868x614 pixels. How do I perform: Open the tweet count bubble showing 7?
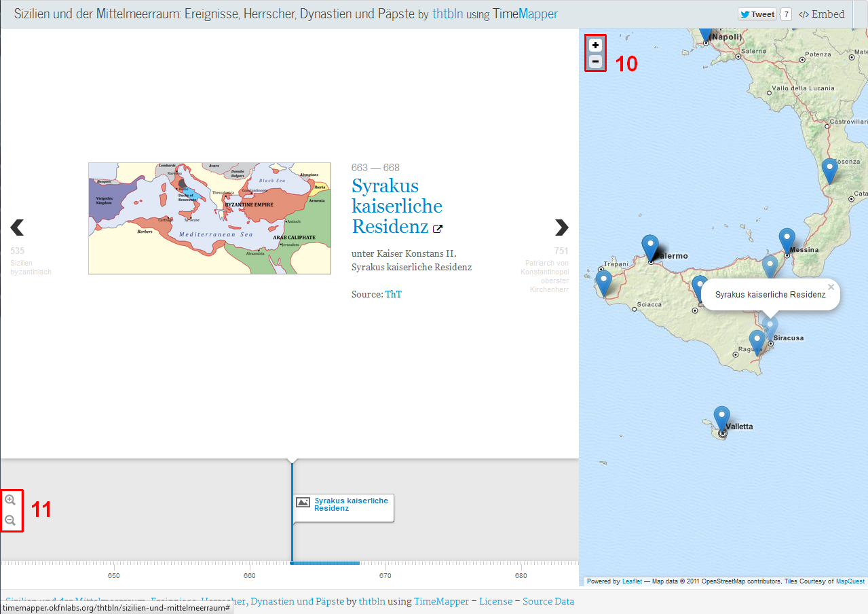(786, 14)
